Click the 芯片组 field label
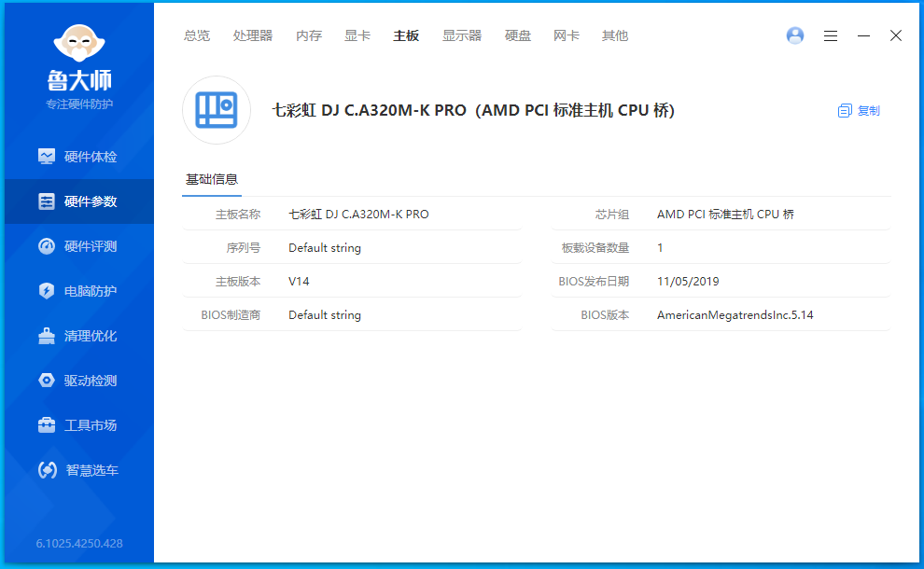Image resolution: width=924 pixels, height=569 pixels. point(611,215)
